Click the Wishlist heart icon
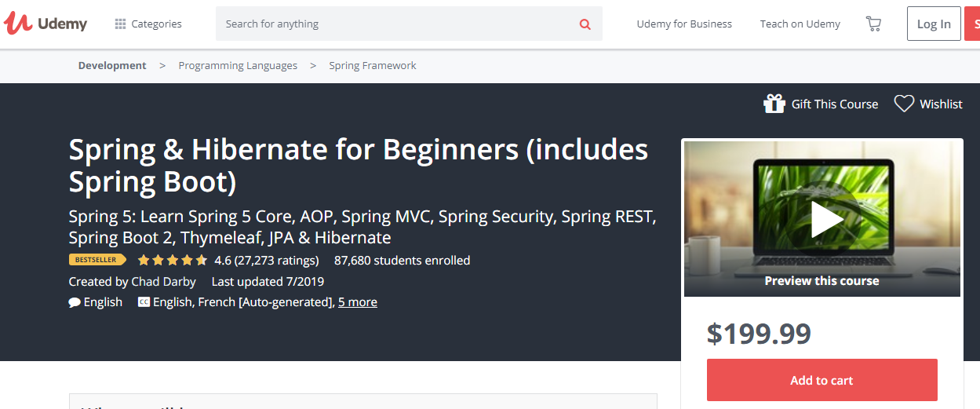980x409 pixels. pyautogui.click(x=905, y=104)
